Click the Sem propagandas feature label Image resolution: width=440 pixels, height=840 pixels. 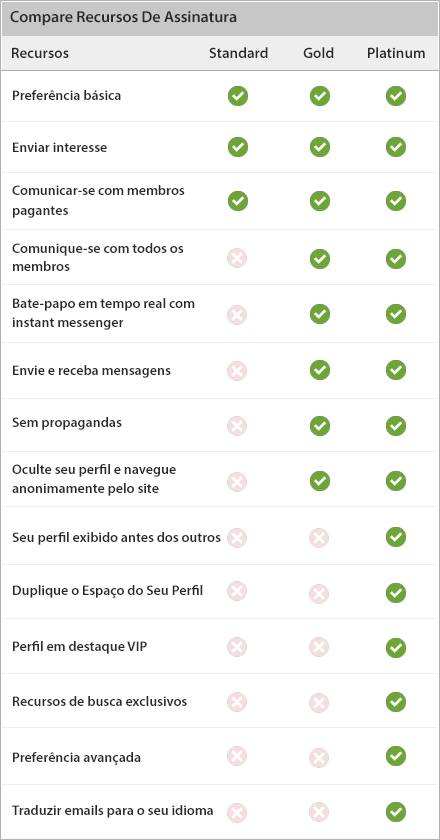point(67,423)
